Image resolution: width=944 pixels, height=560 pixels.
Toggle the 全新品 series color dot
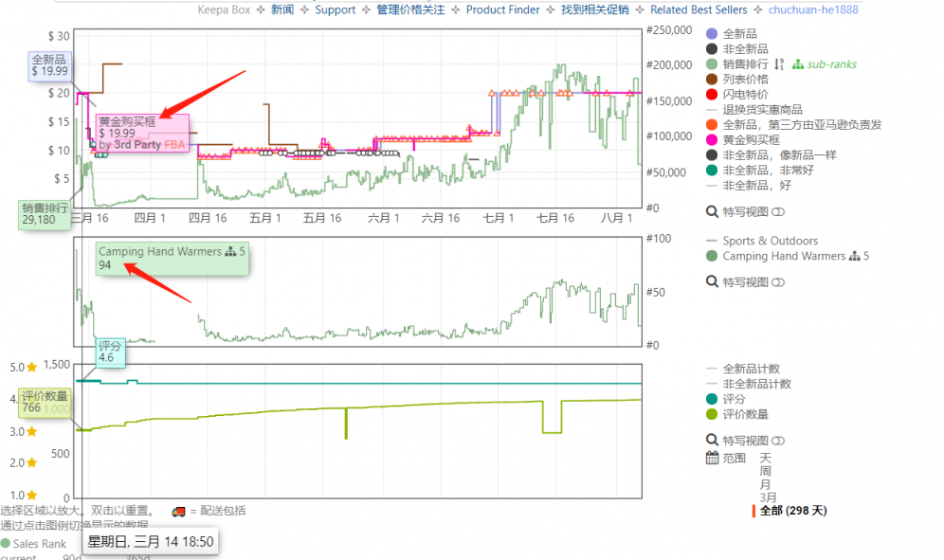[x=712, y=34]
